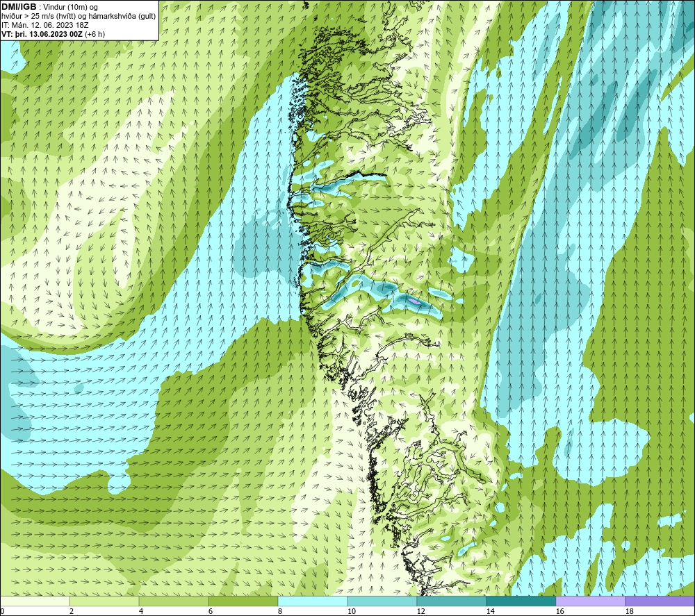
Task: Click the 2–4 m/s legend color swatch
Action: (x=104, y=601)
